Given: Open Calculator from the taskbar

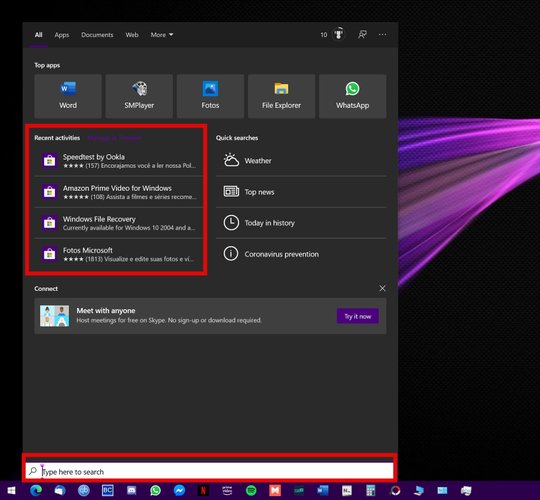Looking at the screenshot, I should [x=371, y=490].
